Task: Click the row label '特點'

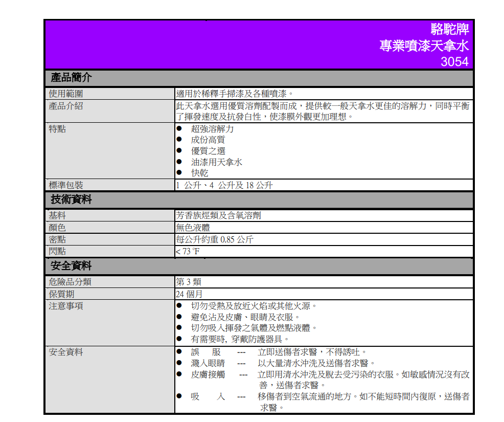Action: (57, 129)
